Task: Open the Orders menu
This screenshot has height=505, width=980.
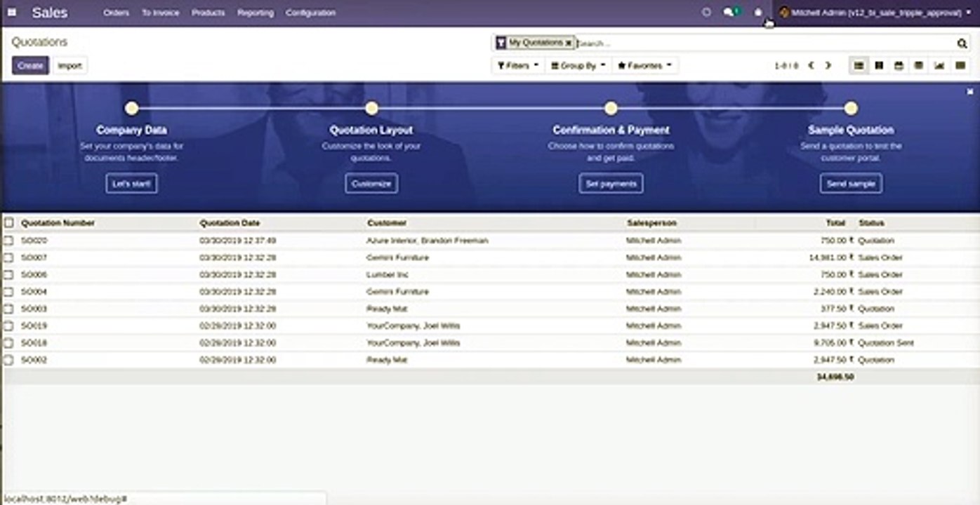Action: point(116,13)
